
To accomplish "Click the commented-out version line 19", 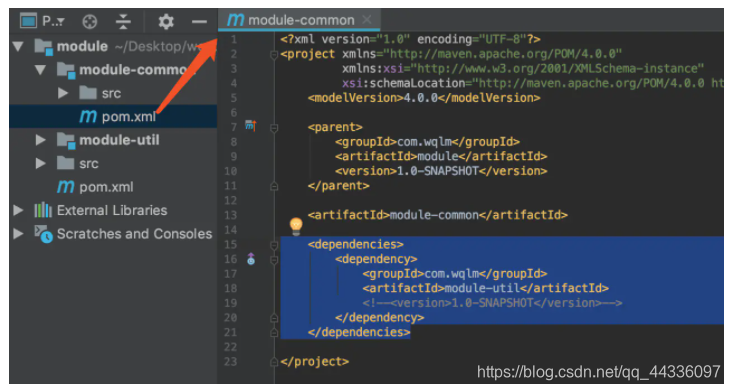I will 492,303.
